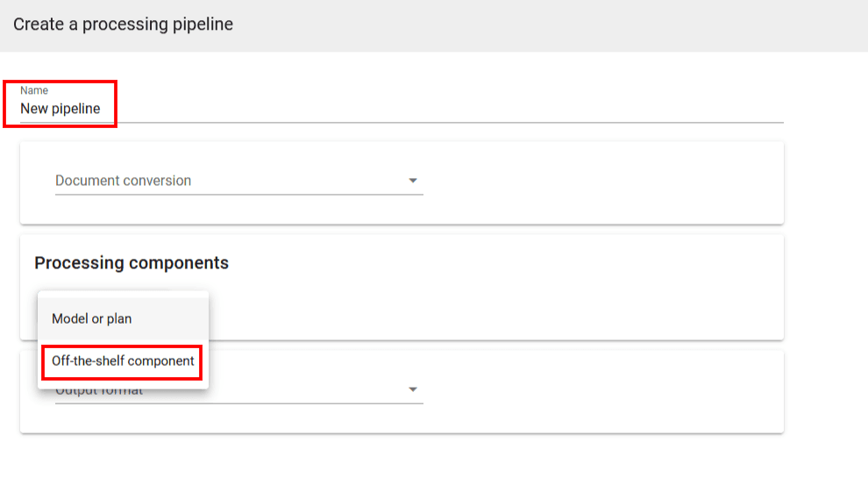
Task: Click the underline beneath Document conversion
Action: (x=238, y=195)
